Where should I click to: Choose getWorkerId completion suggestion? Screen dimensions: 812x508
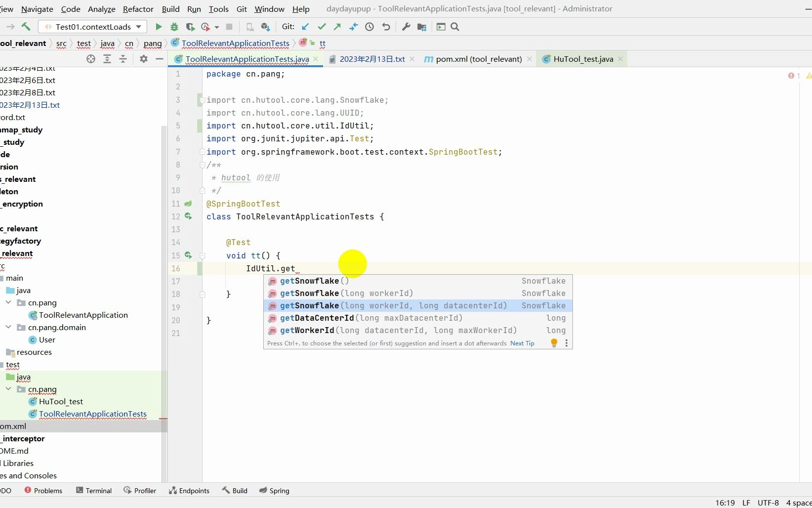418,330
